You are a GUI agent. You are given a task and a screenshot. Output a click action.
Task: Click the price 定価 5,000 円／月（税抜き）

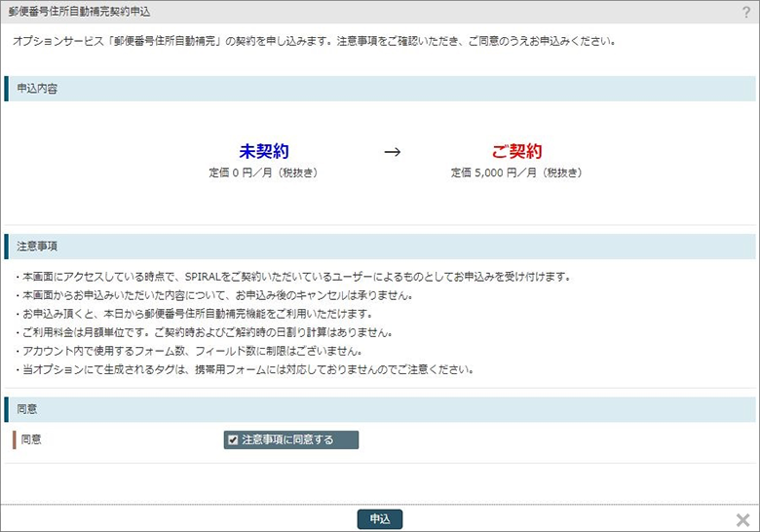coord(516,173)
